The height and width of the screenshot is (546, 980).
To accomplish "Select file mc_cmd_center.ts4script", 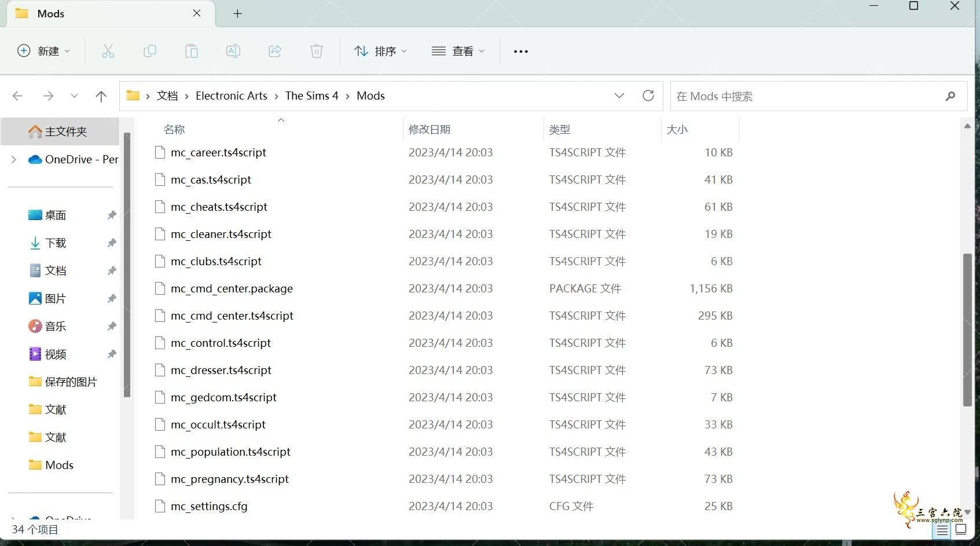I will 232,316.
